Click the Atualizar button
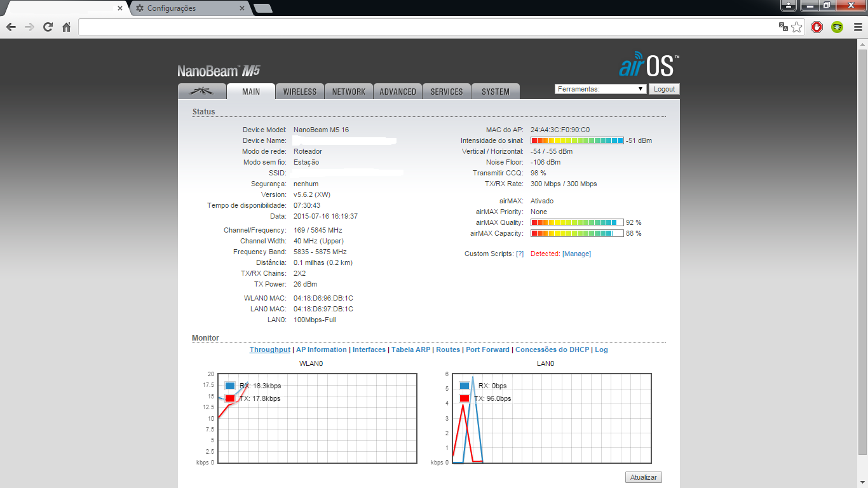868x488 pixels. point(644,477)
